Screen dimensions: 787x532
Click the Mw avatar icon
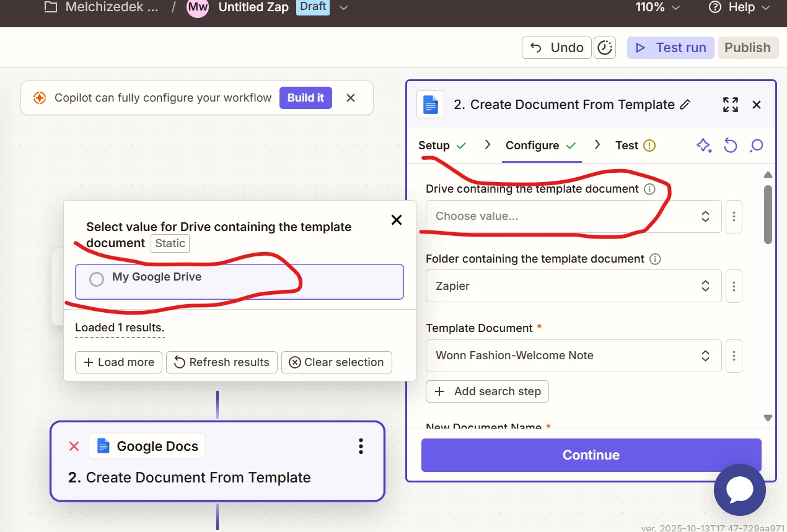tap(198, 7)
